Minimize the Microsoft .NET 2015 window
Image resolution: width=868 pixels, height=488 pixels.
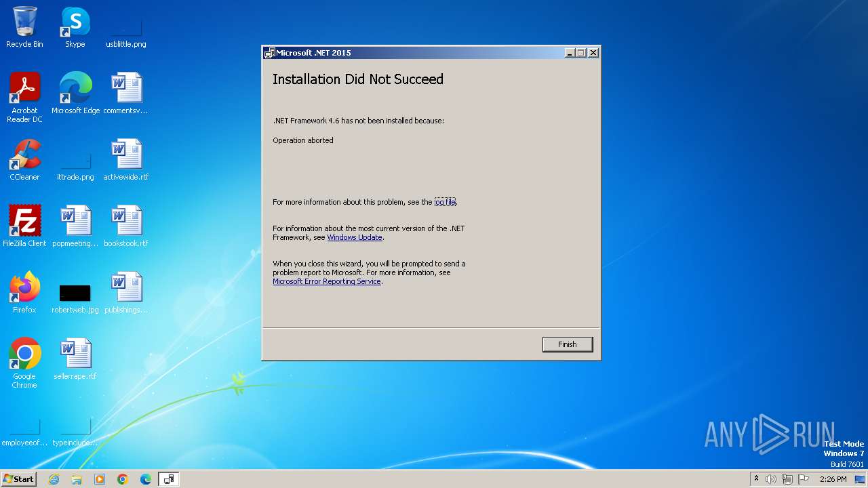[570, 53]
